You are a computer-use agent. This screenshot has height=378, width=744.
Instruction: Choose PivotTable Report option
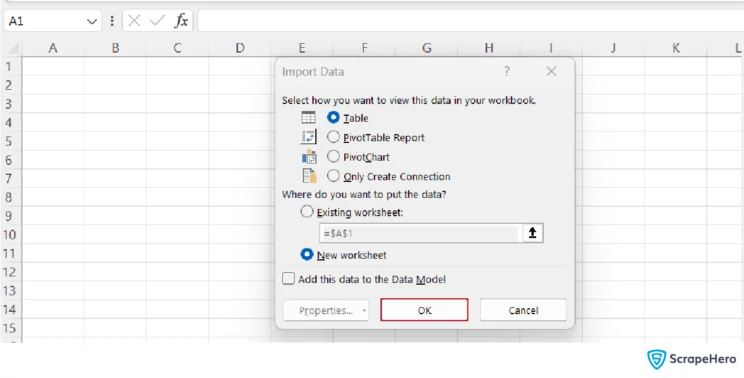pos(334,137)
